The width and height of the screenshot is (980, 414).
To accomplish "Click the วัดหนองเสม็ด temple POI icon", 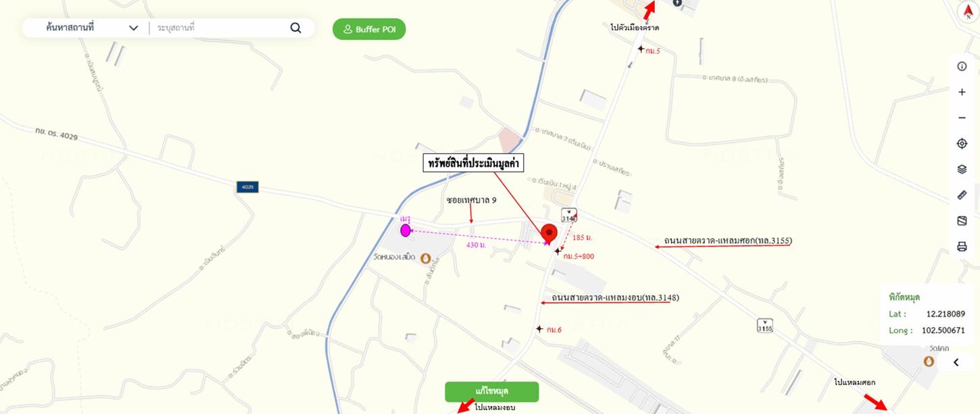I will (426, 258).
